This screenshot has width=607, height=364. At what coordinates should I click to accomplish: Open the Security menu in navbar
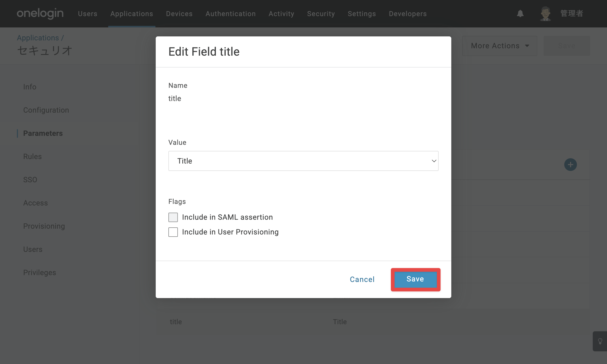321,14
